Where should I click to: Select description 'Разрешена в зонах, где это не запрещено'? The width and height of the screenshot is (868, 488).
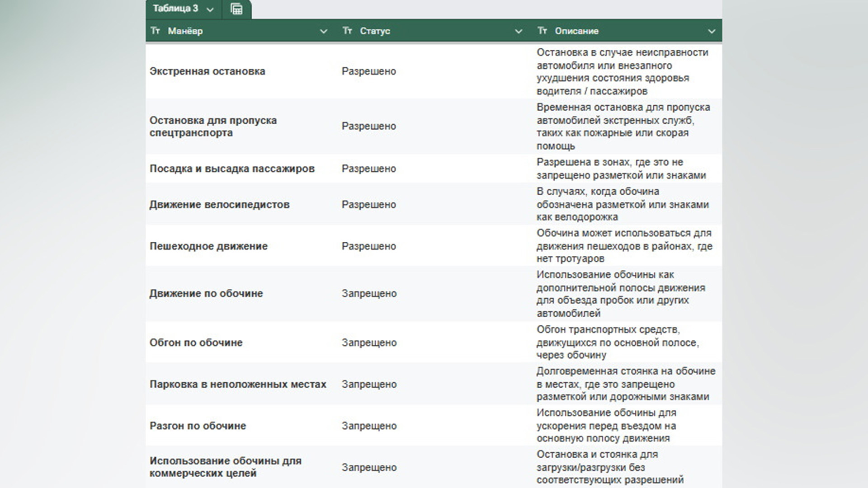621,169
